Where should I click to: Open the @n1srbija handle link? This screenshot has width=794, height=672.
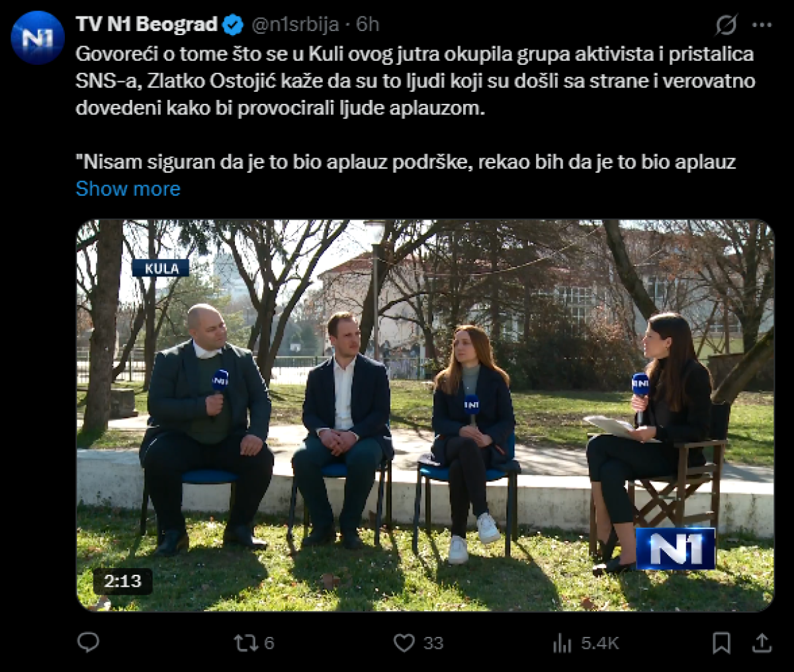(x=296, y=24)
